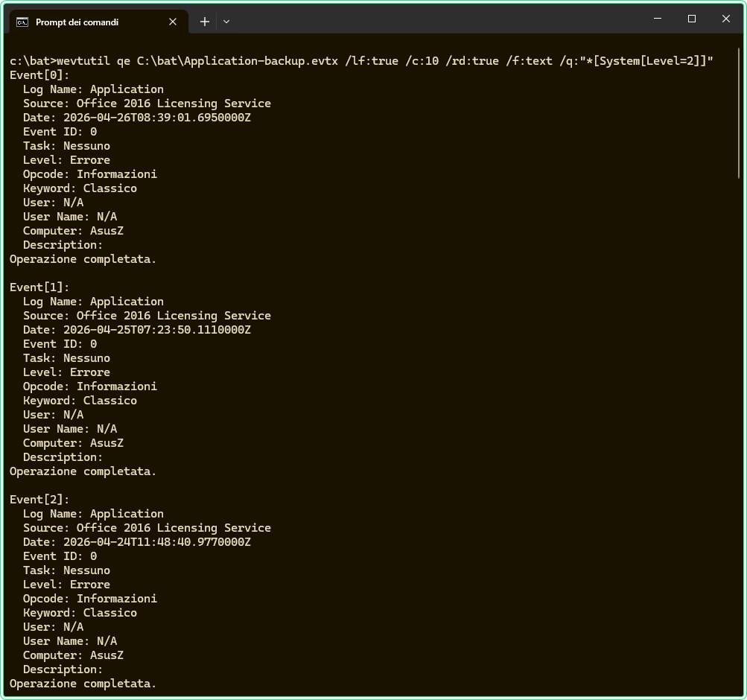
Task: Expand the new tab profile dropdown chevron
Action: pyautogui.click(x=226, y=22)
